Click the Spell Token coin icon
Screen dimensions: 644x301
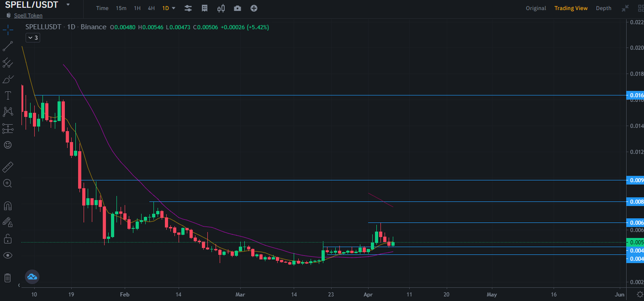8,16
